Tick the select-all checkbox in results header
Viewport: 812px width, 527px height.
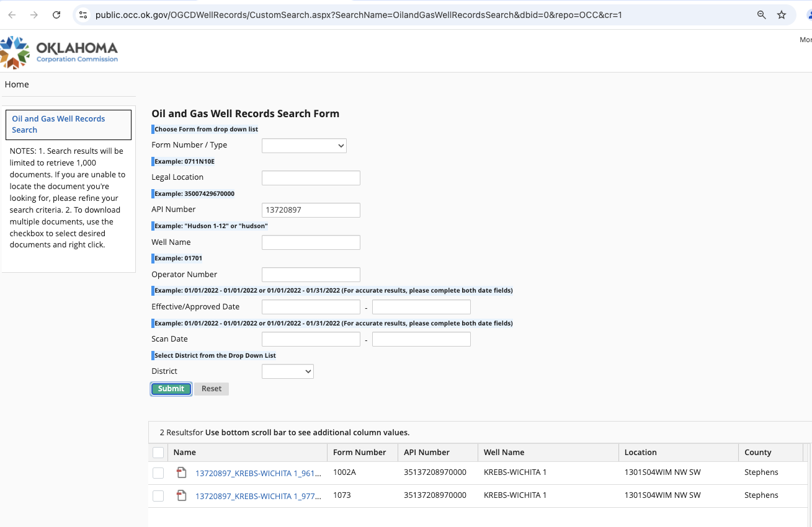click(158, 453)
